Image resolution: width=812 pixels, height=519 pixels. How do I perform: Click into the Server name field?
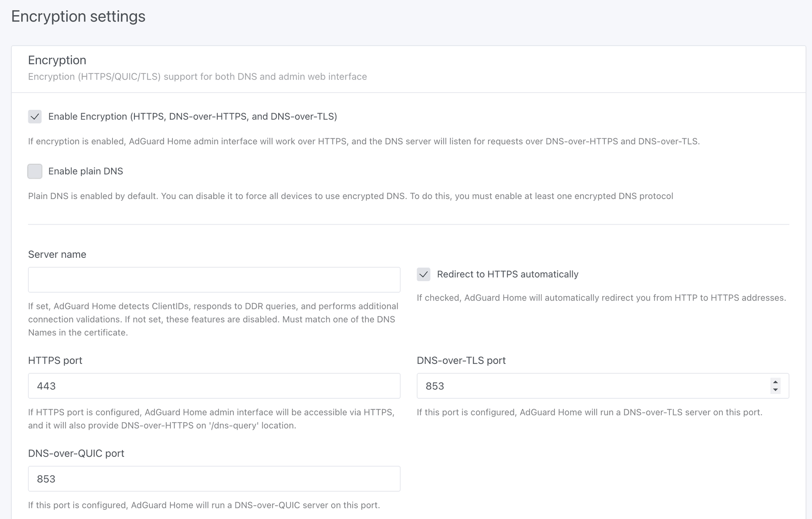click(x=214, y=280)
